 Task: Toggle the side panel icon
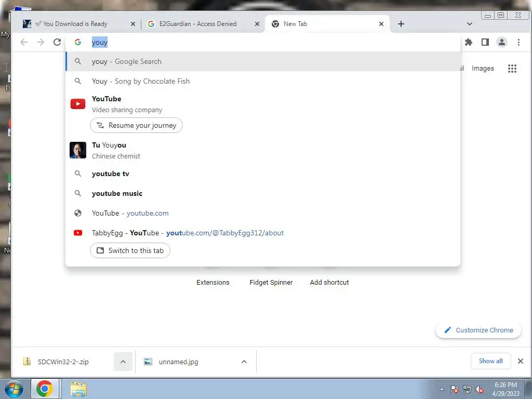click(485, 42)
